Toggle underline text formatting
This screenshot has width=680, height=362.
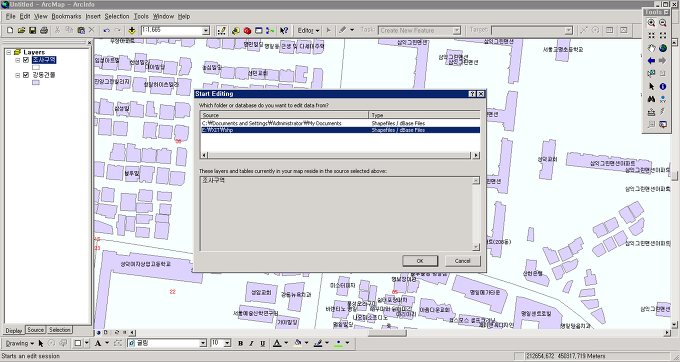coord(263,343)
